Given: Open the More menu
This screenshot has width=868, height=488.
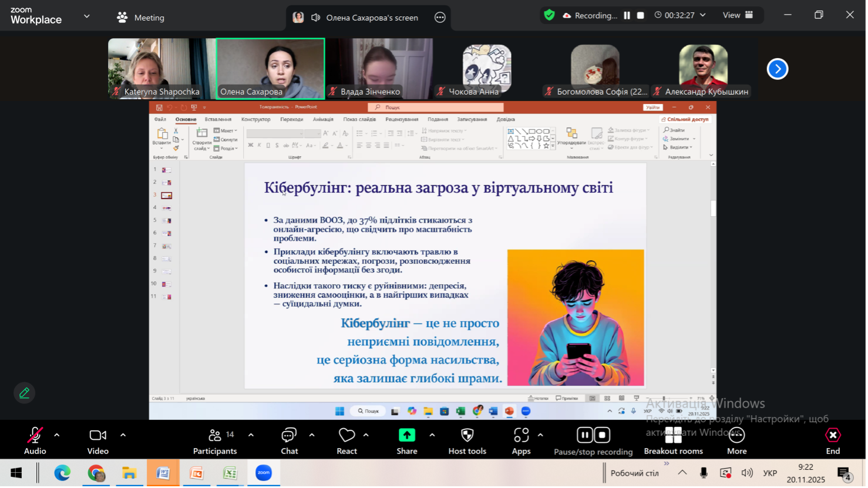Looking at the screenshot, I should click(736, 435).
